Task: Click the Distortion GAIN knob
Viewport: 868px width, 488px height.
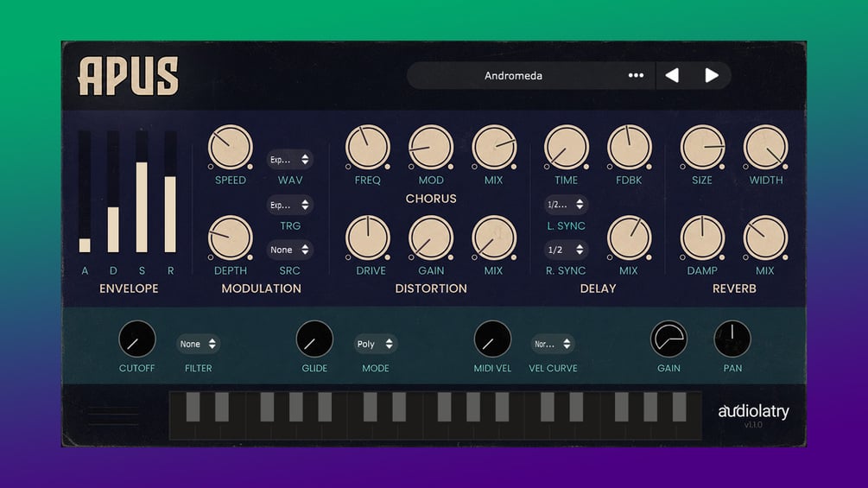Action: pos(431,238)
